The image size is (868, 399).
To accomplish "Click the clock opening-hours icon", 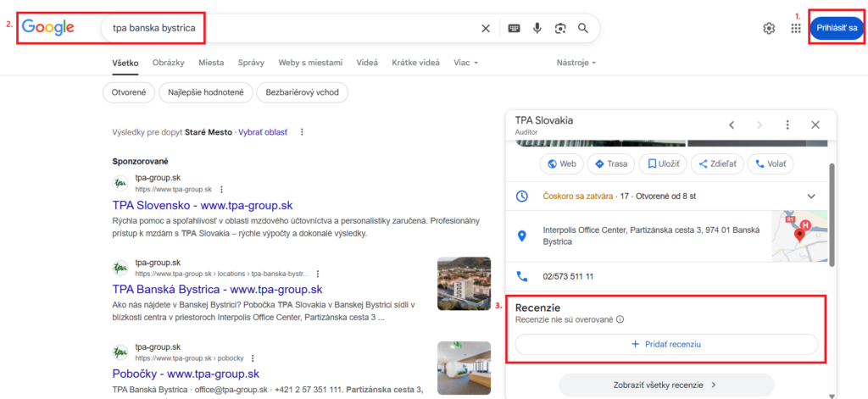I will [521, 197].
